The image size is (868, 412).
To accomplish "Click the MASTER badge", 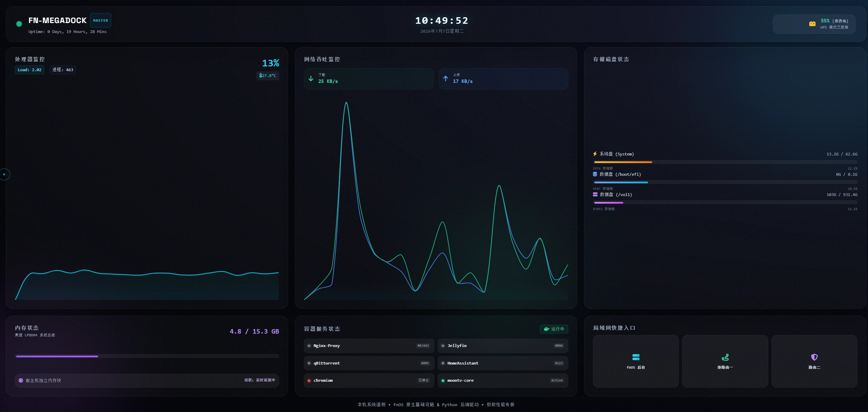I will point(100,20).
